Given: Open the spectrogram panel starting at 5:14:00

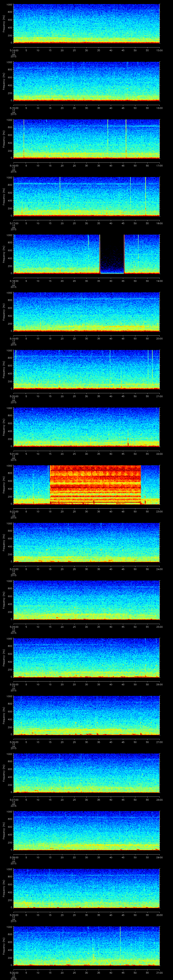Looking at the screenshot, I should click(x=87, y=24).
